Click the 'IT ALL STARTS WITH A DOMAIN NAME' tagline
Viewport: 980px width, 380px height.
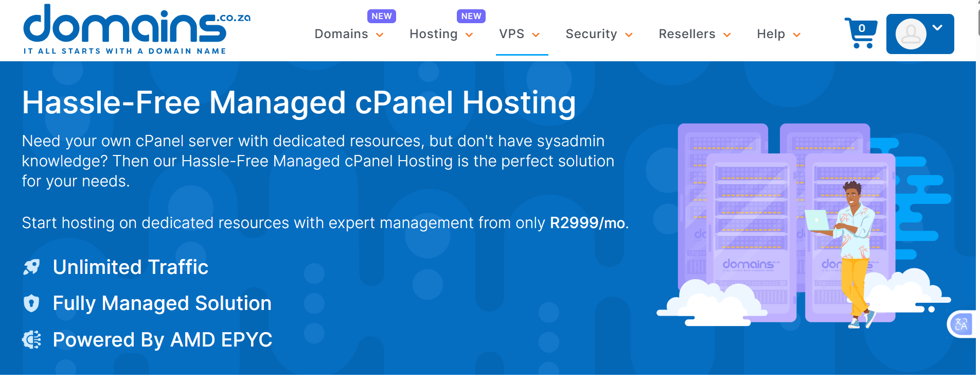point(124,51)
